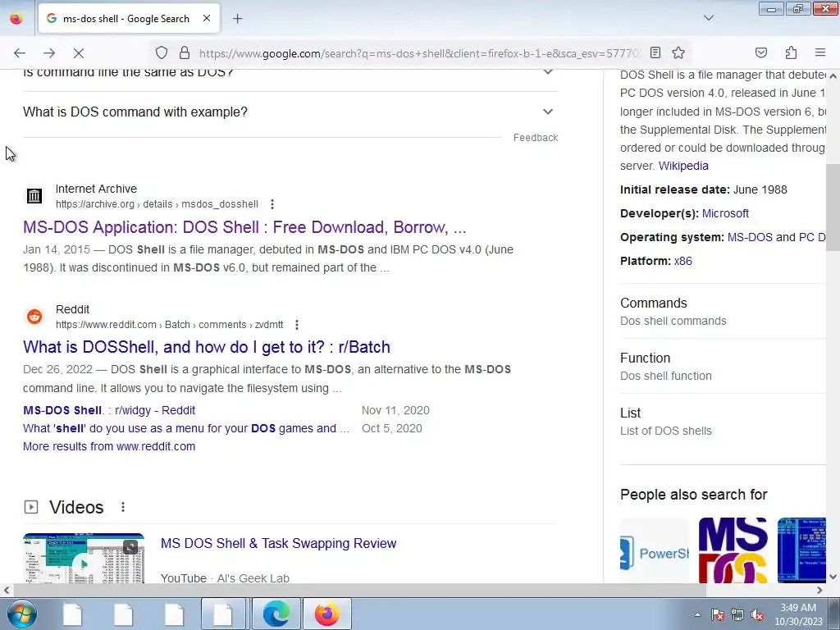840x630 pixels.
Task: Click Firefox in the taskbar
Action: pyautogui.click(x=327, y=614)
